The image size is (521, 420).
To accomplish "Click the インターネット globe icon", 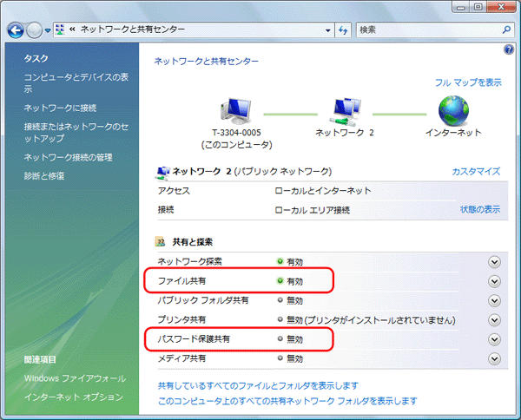I will click(452, 110).
